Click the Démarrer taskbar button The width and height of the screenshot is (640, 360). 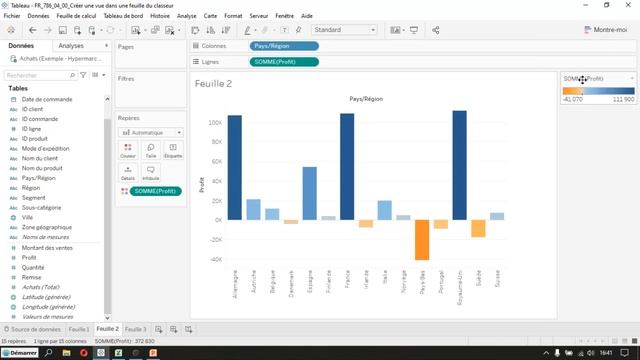[x=20, y=353]
